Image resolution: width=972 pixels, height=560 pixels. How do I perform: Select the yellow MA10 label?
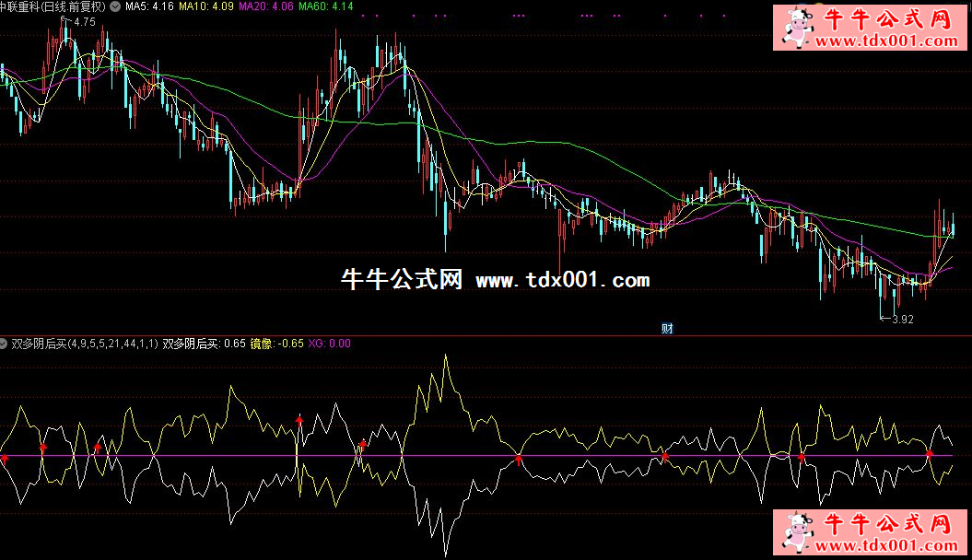click(206, 6)
